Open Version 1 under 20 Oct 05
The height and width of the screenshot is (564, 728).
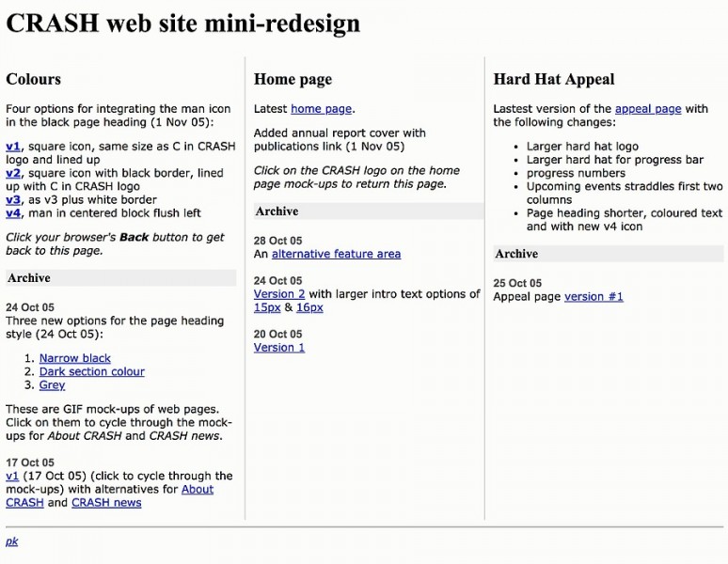click(x=279, y=347)
